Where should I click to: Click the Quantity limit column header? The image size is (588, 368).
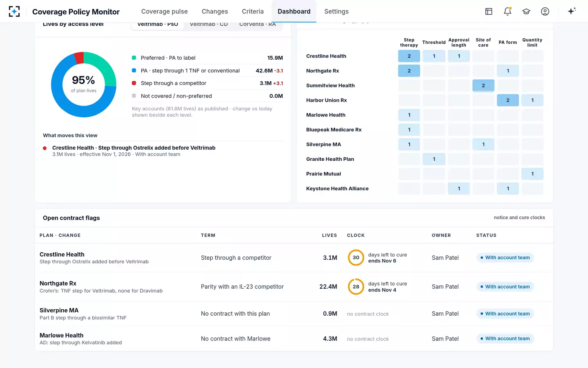coord(532,43)
